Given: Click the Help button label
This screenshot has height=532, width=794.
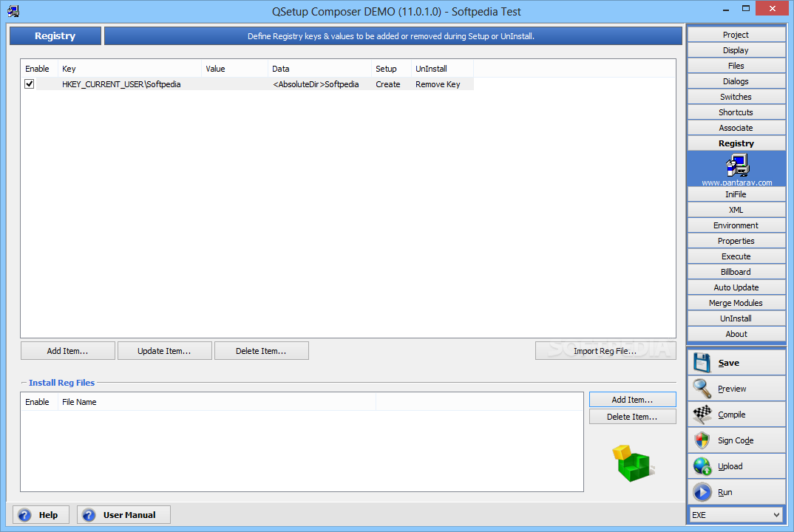Looking at the screenshot, I should pyautogui.click(x=48, y=515).
